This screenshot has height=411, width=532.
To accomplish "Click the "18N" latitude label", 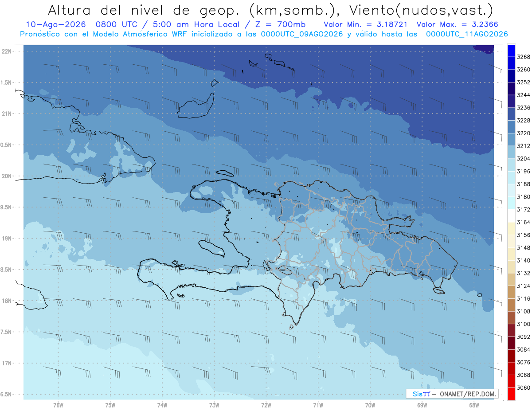I will pos(7,301).
